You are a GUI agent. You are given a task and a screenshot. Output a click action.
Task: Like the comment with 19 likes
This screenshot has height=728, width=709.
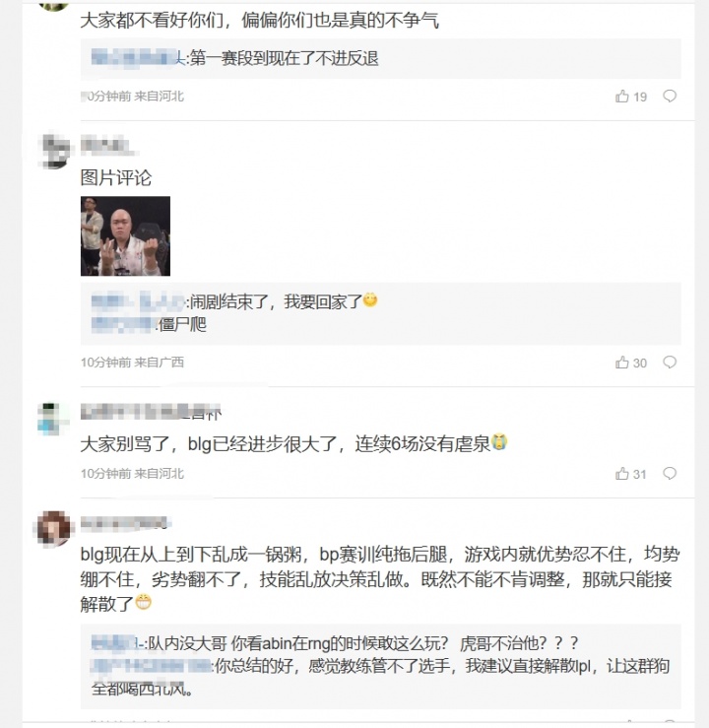pos(622,97)
